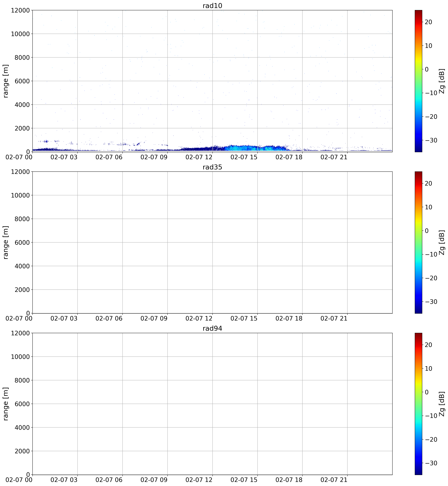Click the 02-07 00 tick label under rad10
This screenshot has width=448, height=486.
pyautogui.click(x=19, y=157)
